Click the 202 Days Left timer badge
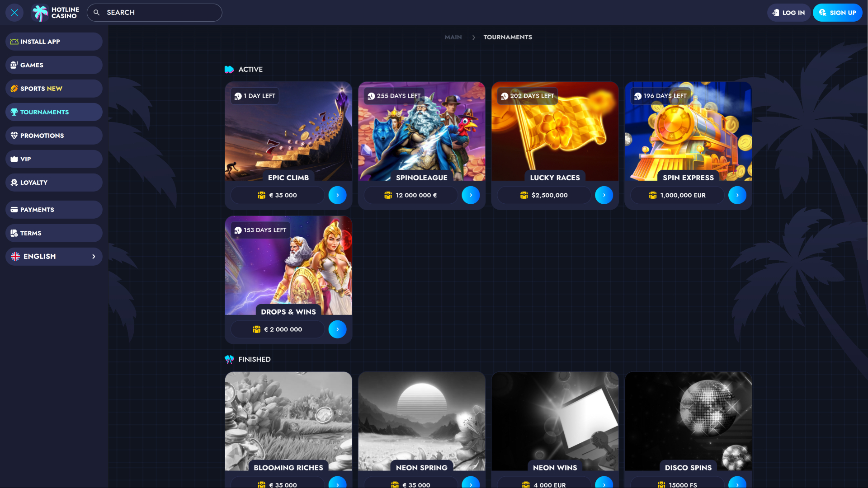 coord(528,96)
